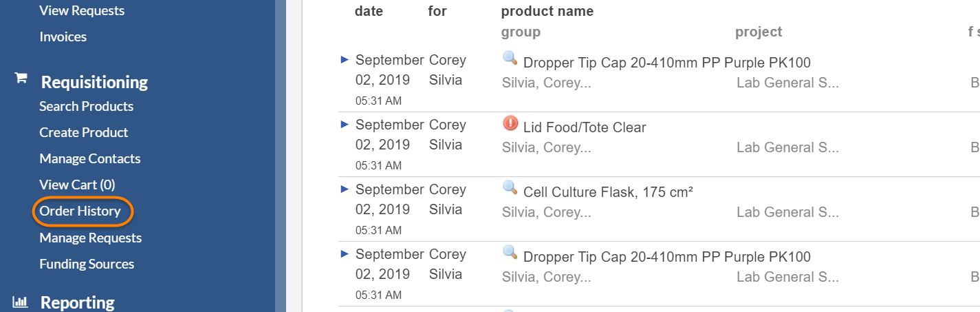Open Invoices from the sidebar

coord(63,37)
